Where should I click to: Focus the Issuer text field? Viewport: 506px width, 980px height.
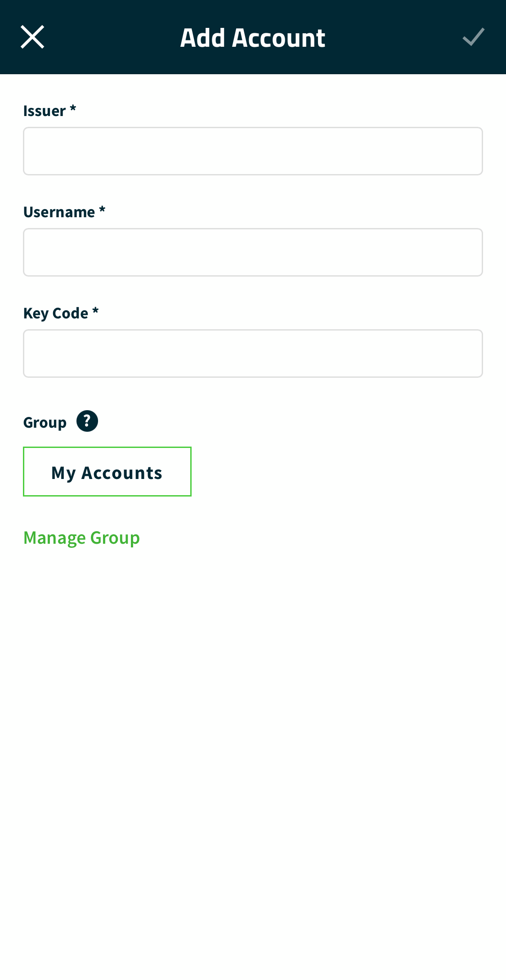point(253,151)
